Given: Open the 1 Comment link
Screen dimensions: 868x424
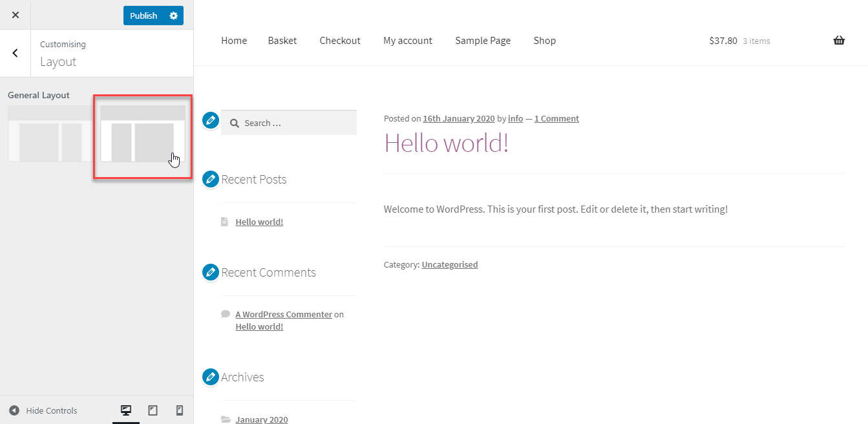Looking at the screenshot, I should (x=556, y=118).
